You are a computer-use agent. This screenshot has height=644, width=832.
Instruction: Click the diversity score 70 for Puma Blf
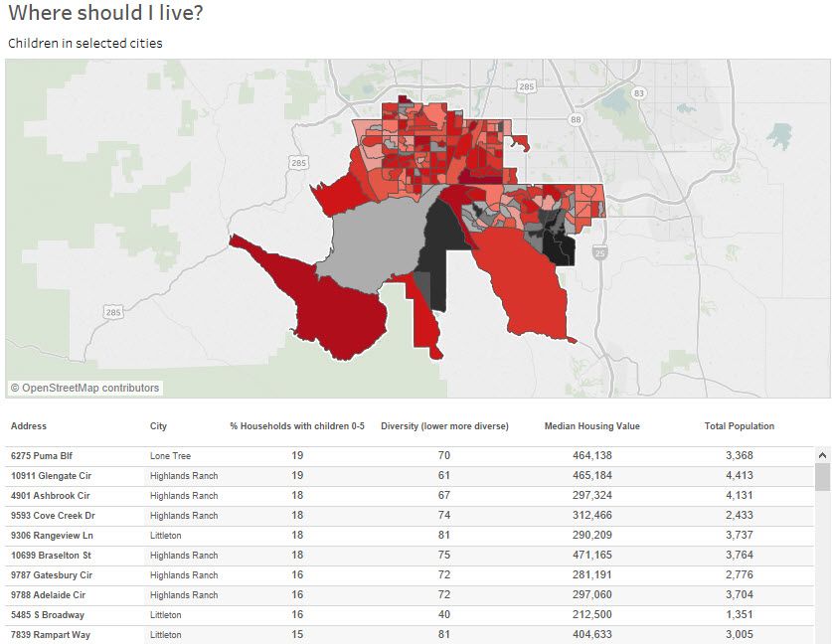pyautogui.click(x=444, y=455)
